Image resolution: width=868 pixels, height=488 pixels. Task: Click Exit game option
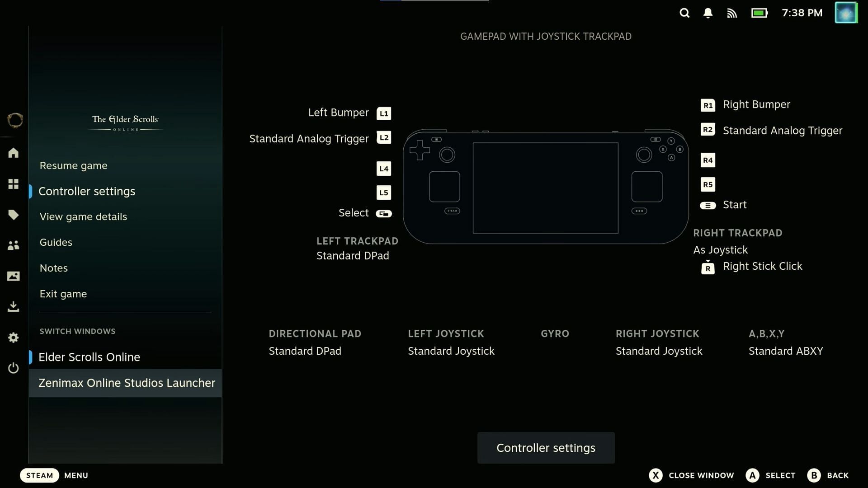click(63, 294)
